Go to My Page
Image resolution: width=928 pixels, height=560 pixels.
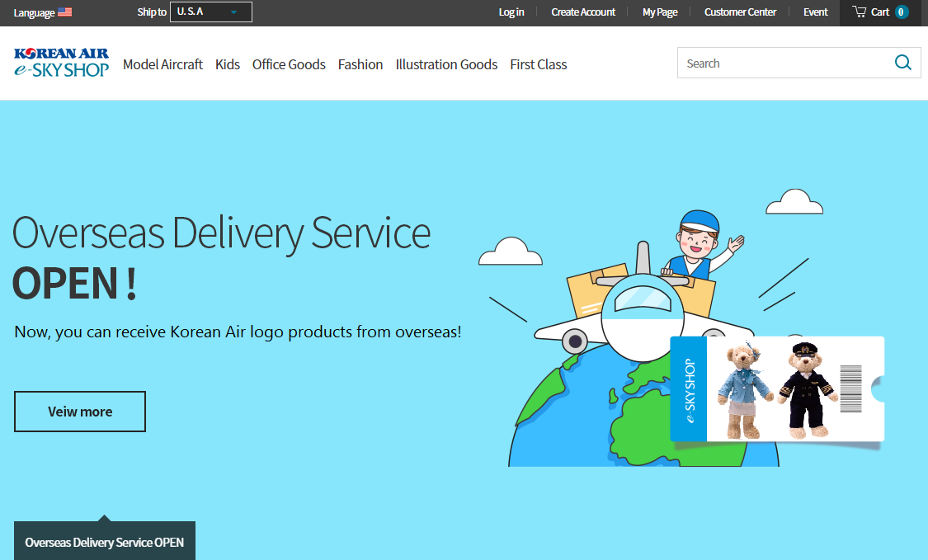pyautogui.click(x=660, y=12)
